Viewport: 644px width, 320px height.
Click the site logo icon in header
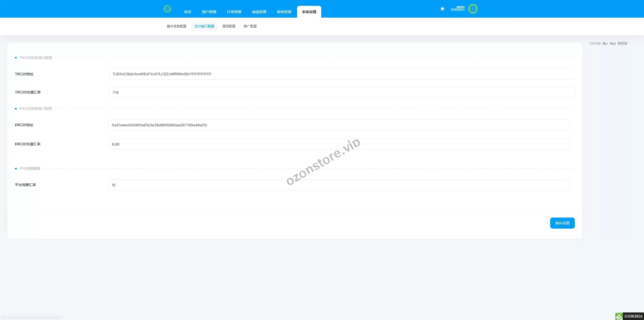tap(167, 9)
